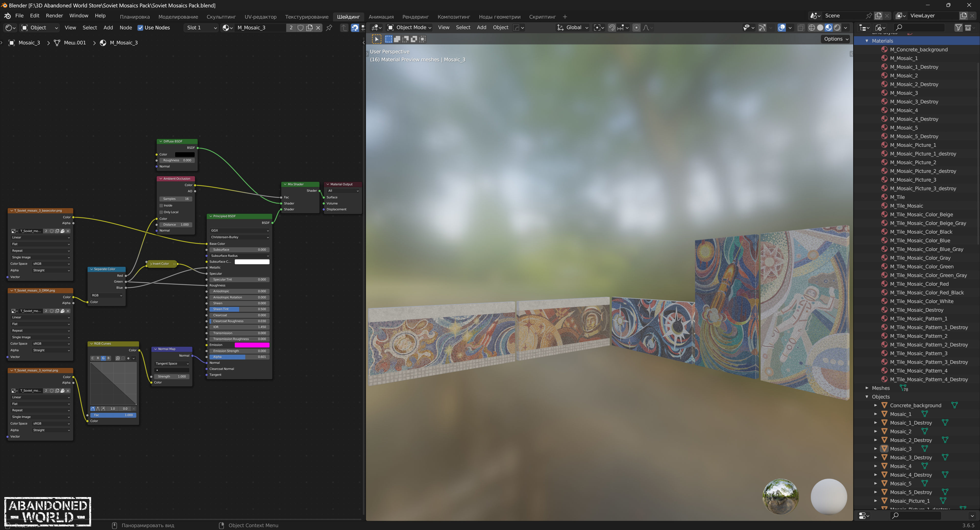Expand the Meshes tree section
The width and height of the screenshot is (980, 530).
(x=867, y=388)
